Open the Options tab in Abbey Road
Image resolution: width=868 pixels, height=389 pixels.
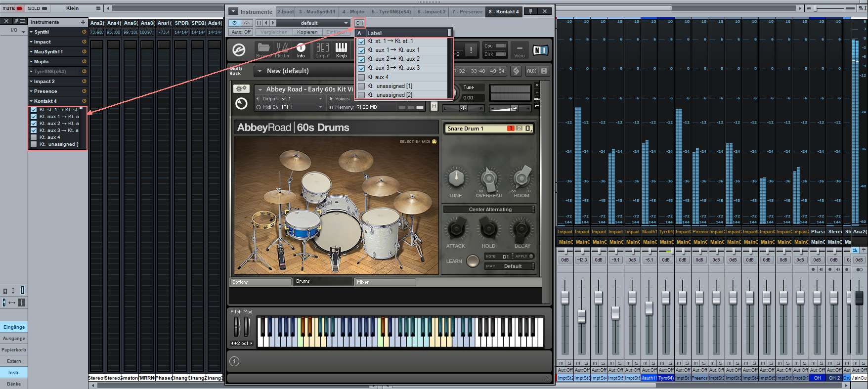click(x=261, y=282)
